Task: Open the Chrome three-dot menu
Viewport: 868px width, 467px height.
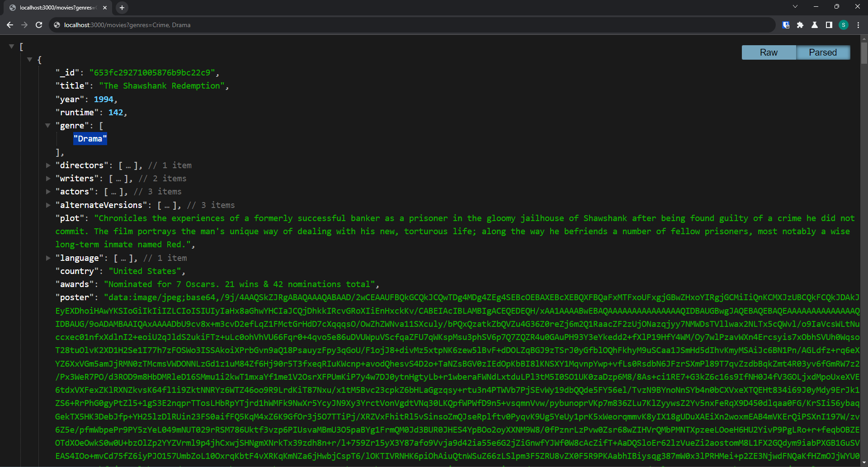Action: point(858,25)
